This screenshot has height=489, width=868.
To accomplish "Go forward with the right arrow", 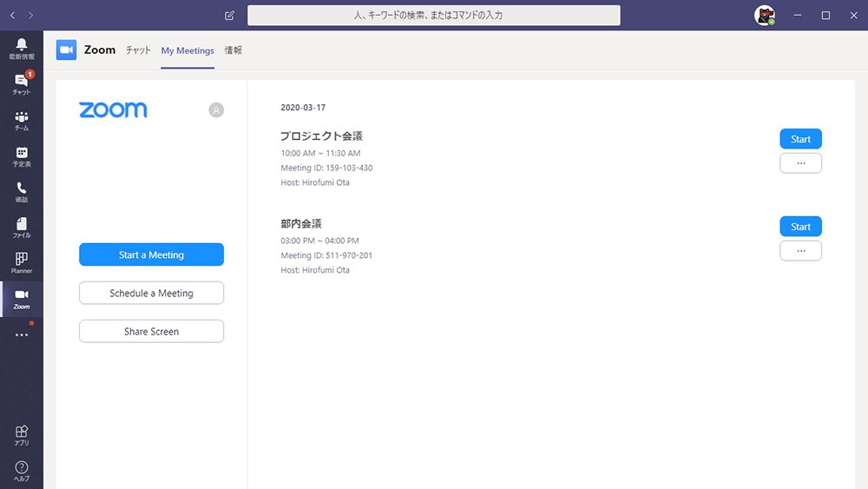I will tap(31, 16).
